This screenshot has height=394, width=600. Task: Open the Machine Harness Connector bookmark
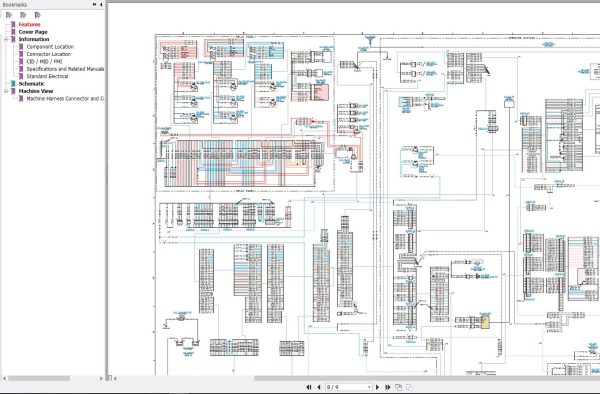pyautogui.click(x=65, y=99)
